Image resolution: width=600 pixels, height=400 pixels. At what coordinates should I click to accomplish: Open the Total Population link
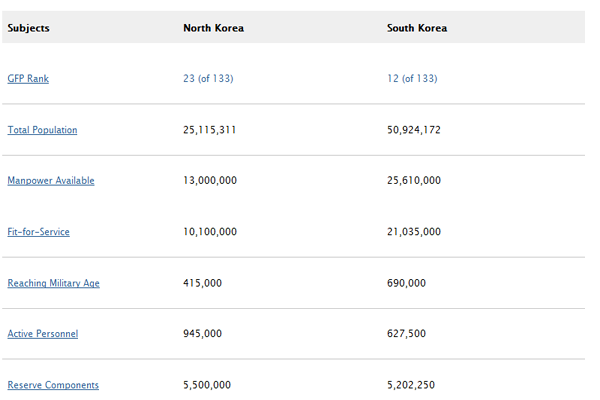point(42,130)
